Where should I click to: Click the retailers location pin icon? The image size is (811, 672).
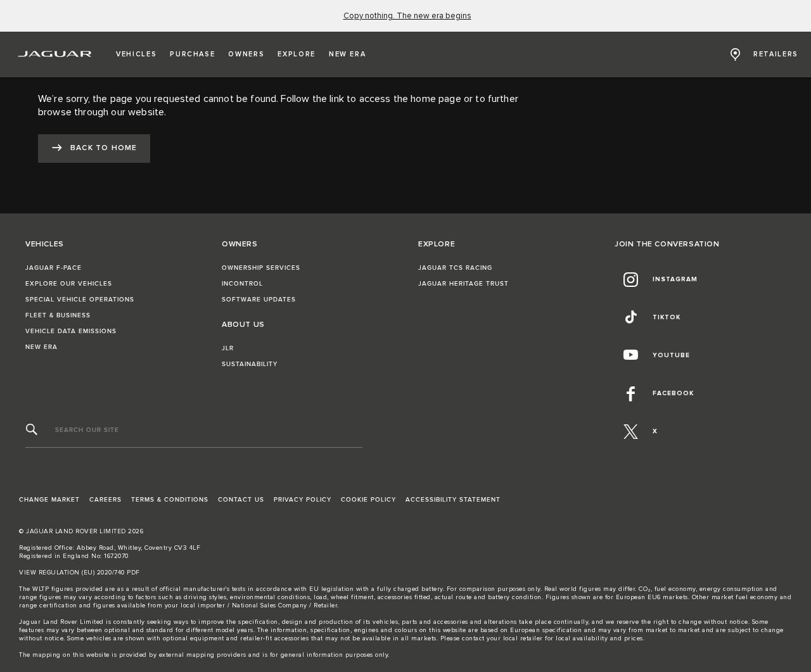[735, 54]
